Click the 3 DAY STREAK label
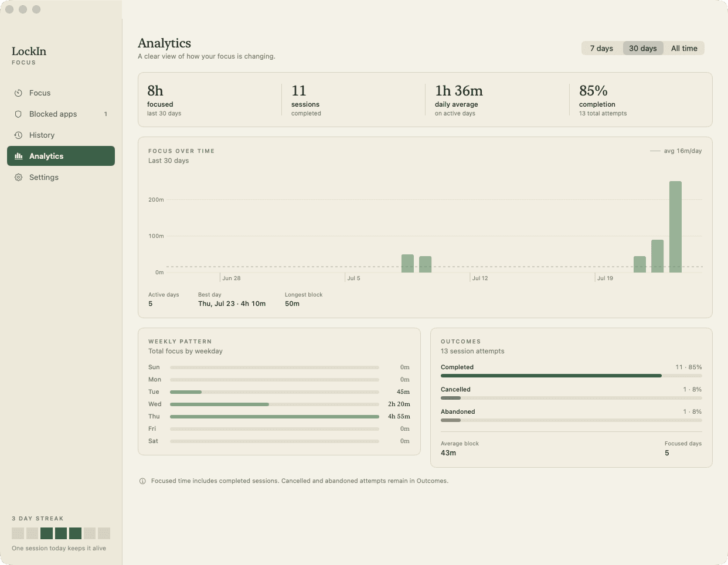728x565 pixels. click(38, 519)
